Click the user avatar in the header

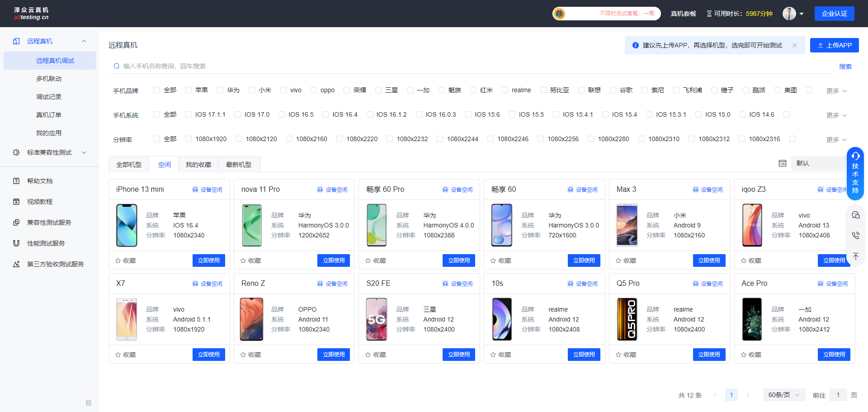point(789,14)
